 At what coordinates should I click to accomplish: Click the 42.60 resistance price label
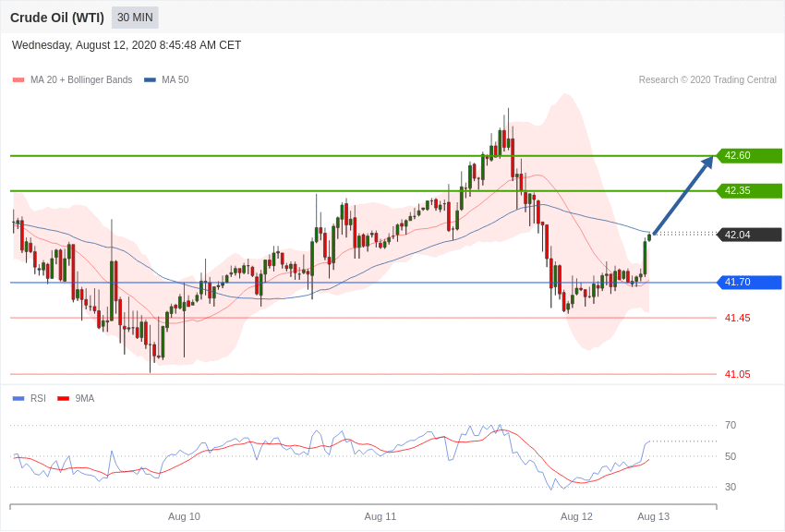coord(750,156)
